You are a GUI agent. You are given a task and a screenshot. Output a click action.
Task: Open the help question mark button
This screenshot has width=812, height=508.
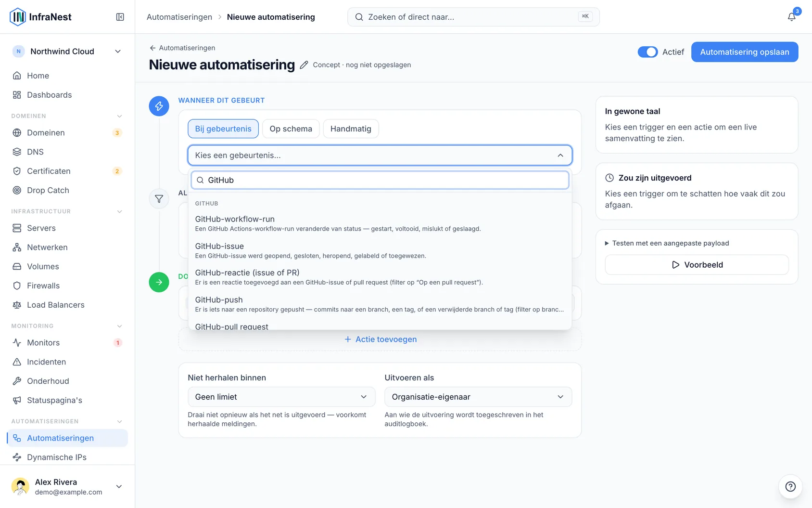tap(790, 486)
